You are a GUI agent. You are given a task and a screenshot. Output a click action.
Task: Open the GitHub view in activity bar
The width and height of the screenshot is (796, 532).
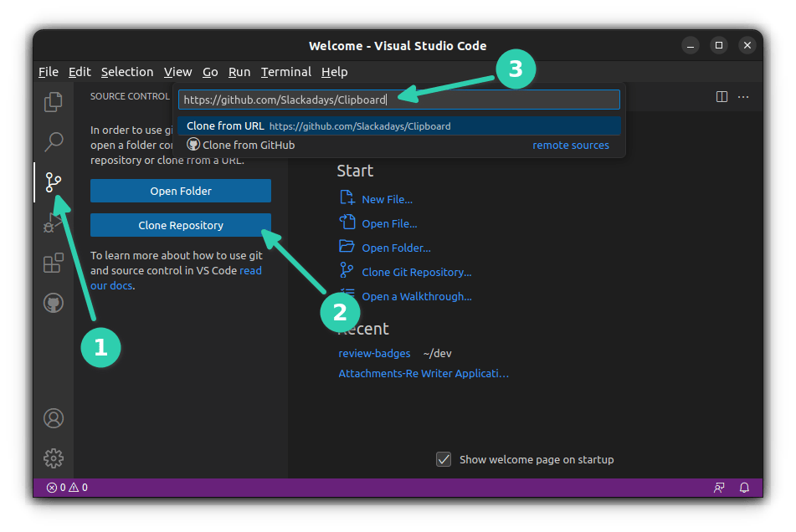tap(54, 303)
